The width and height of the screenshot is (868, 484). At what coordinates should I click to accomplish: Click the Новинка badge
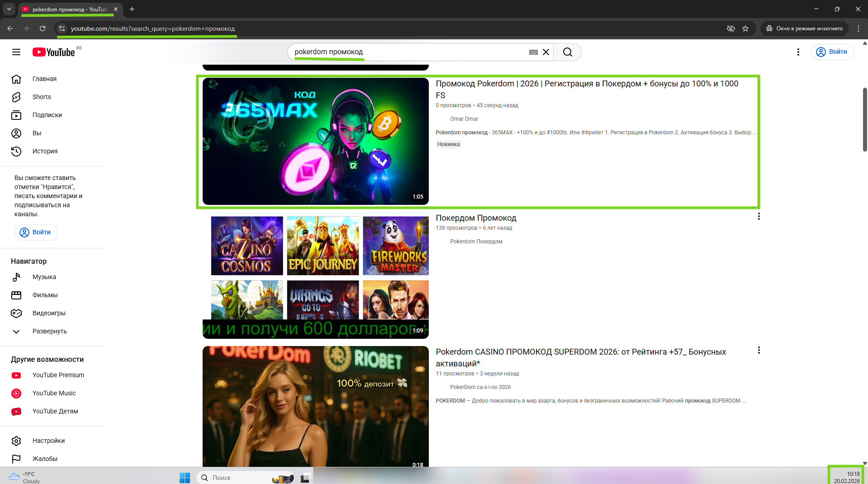pyautogui.click(x=448, y=144)
